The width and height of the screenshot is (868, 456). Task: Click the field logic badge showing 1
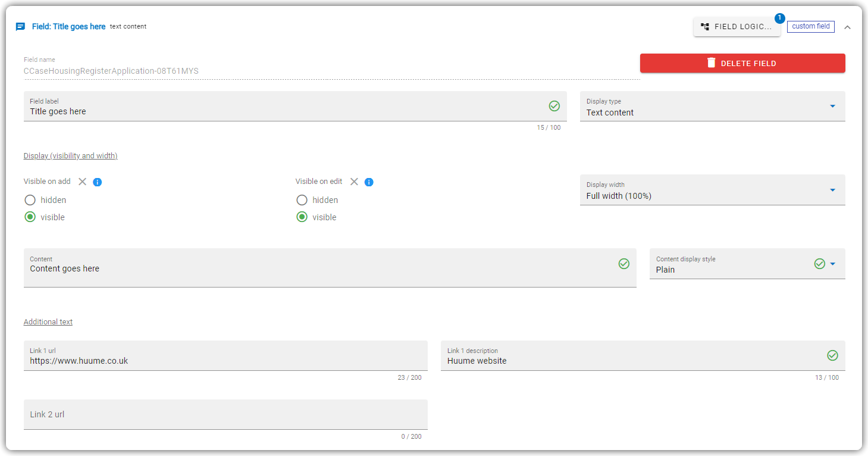click(x=780, y=18)
